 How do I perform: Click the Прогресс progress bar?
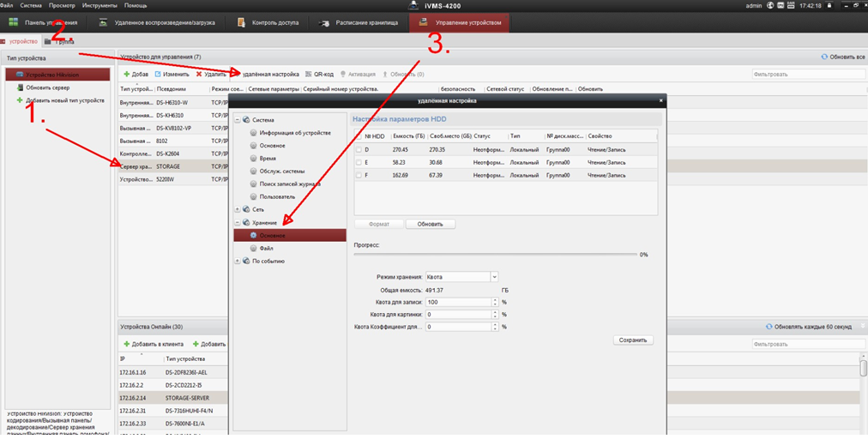click(x=495, y=254)
